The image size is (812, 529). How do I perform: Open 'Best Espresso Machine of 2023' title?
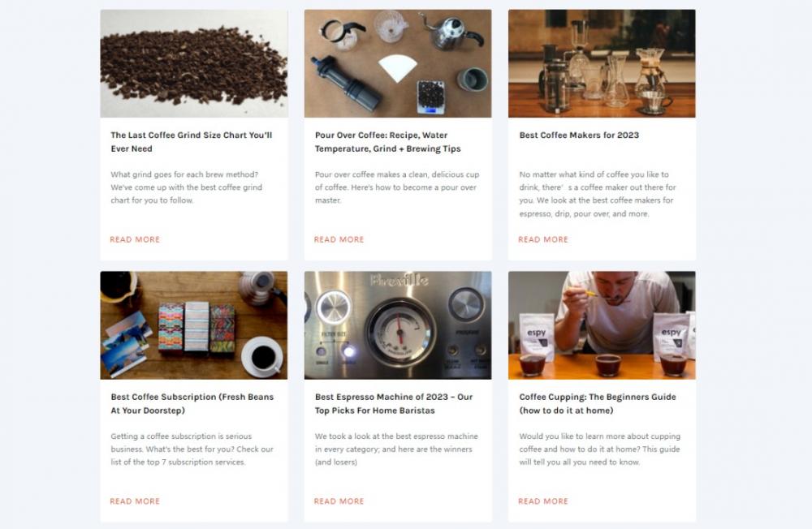(394, 404)
